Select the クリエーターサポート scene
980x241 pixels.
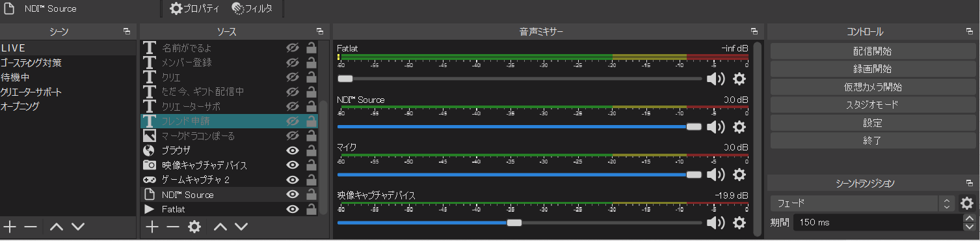[68, 92]
